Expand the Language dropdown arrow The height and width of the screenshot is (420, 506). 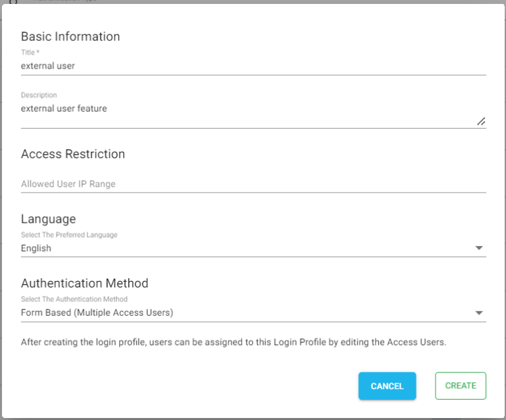pyautogui.click(x=479, y=248)
